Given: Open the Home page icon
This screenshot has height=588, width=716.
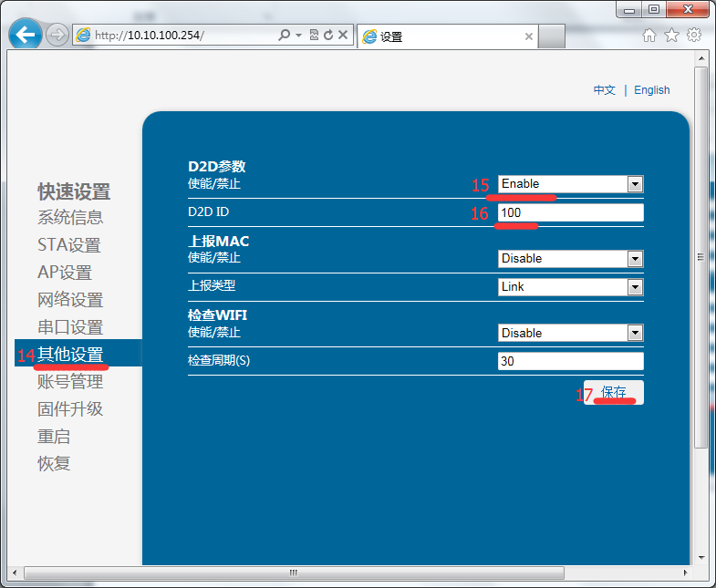Looking at the screenshot, I should click(x=649, y=36).
